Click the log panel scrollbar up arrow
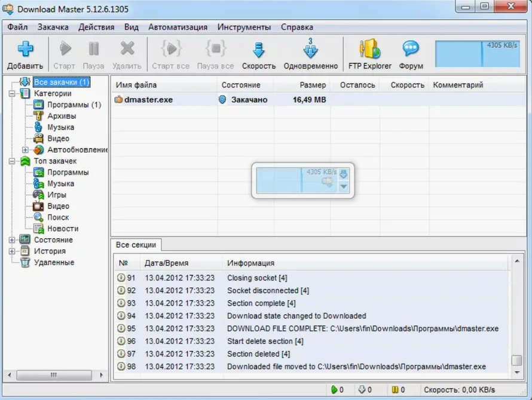Screen dimensions: 532x400 click(x=516, y=261)
